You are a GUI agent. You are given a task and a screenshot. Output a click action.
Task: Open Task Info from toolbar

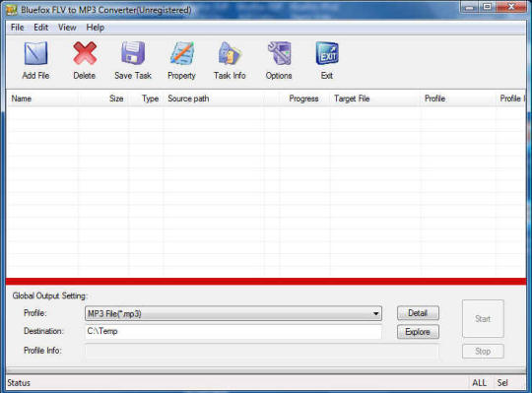tap(230, 53)
